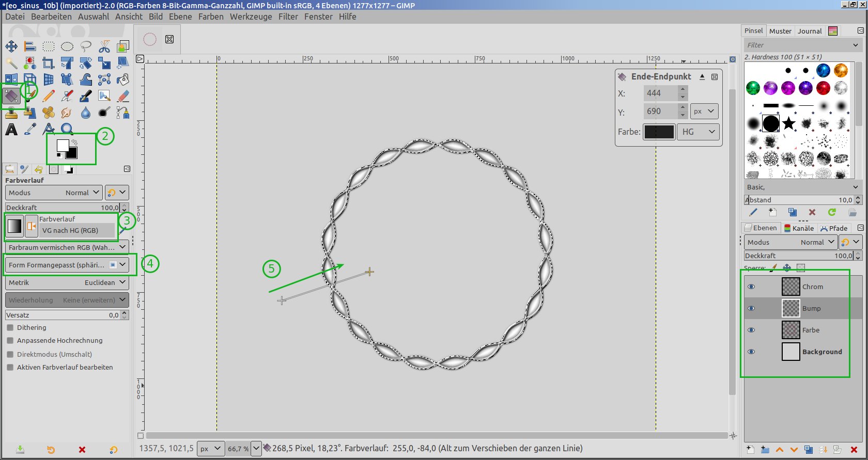Switch to the Kanäle tab
868x460 pixels.
(x=799, y=228)
